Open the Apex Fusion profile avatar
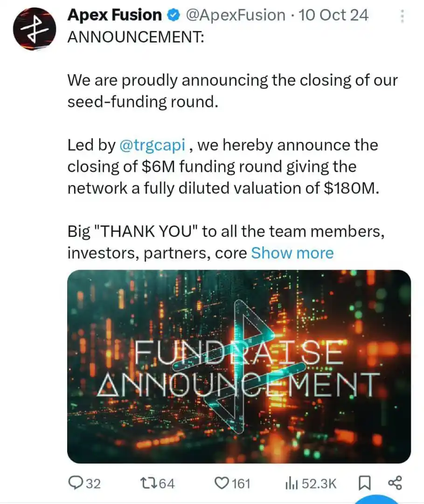This screenshot has height=504, width=424. coord(34,28)
